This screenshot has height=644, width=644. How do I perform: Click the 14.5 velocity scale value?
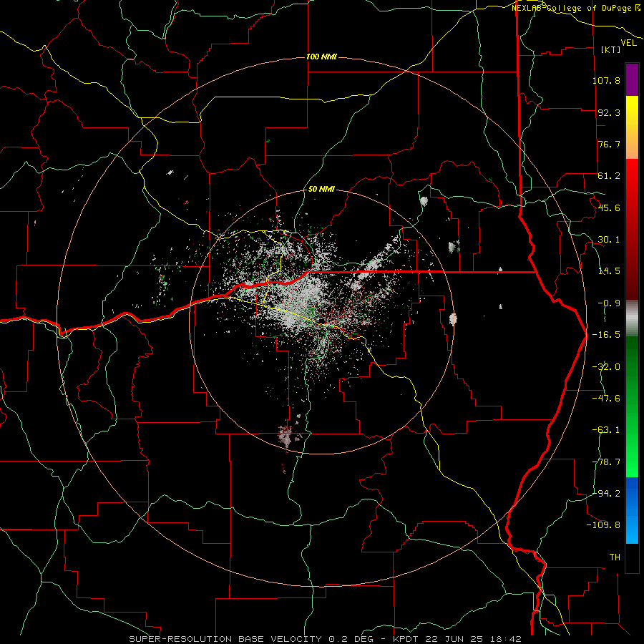coord(609,271)
